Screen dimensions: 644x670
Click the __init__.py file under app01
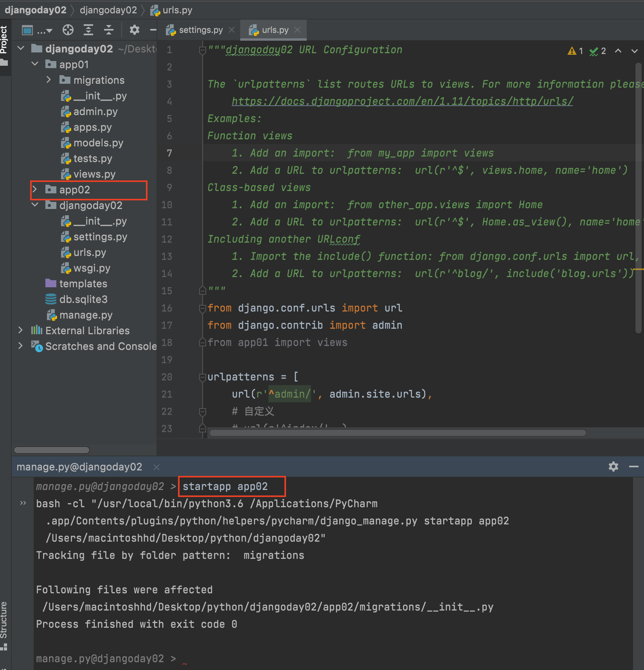tap(94, 96)
